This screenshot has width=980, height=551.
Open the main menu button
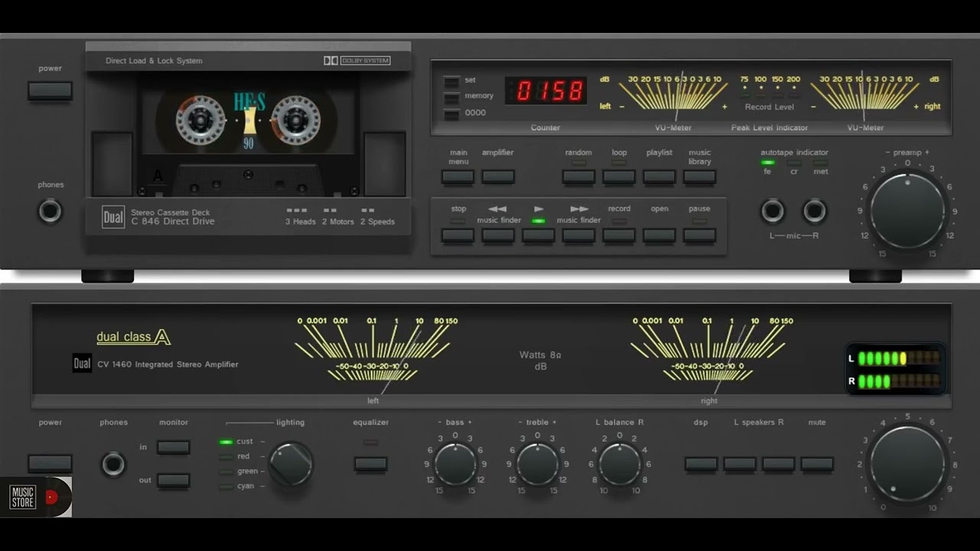458,177
